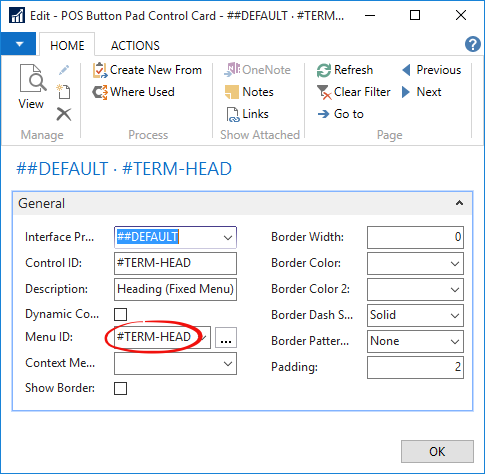Open the blue application menu dropdown
The height and width of the screenshot is (474, 485).
click(18, 44)
